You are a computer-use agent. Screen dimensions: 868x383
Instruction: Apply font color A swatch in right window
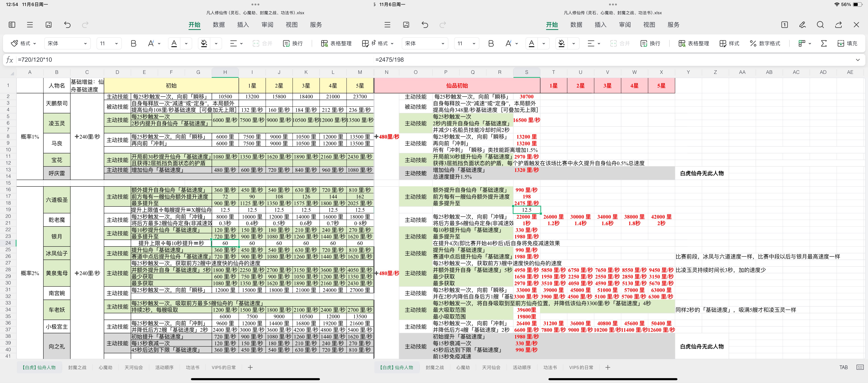[x=531, y=43]
